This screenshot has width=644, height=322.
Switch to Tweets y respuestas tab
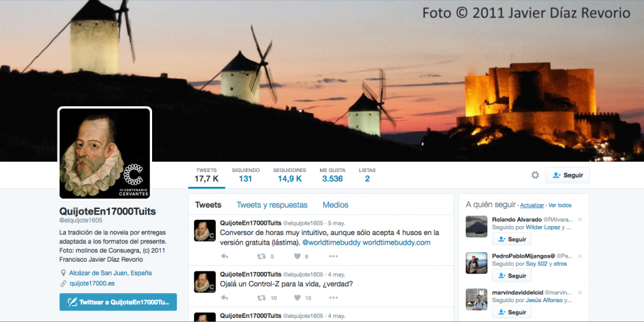tap(272, 205)
